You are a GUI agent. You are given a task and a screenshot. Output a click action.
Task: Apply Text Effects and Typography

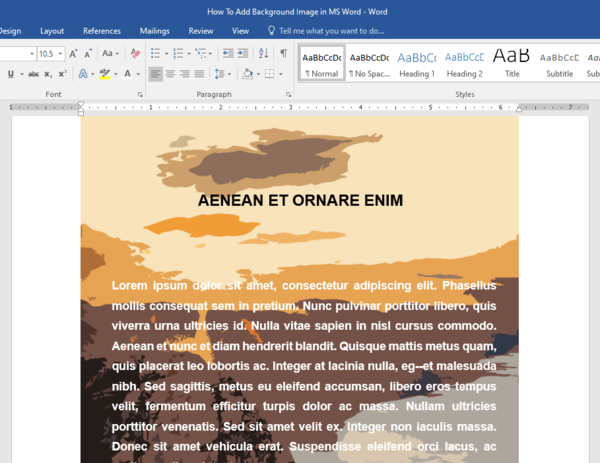coord(83,74)
